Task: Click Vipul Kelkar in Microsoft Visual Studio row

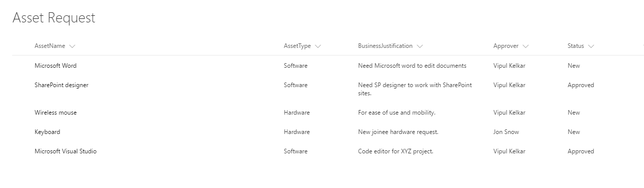Action: (x=509, y=151)
